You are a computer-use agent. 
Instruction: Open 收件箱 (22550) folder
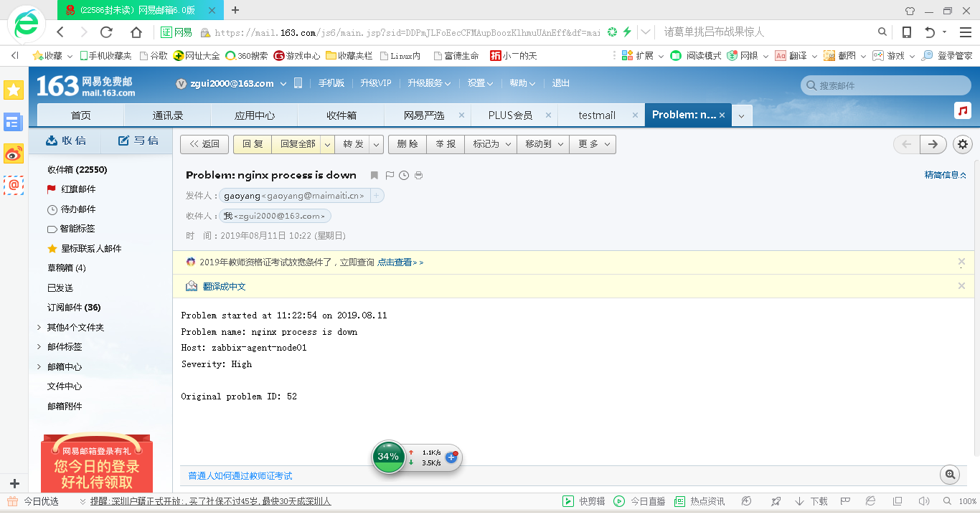point(77,170)
